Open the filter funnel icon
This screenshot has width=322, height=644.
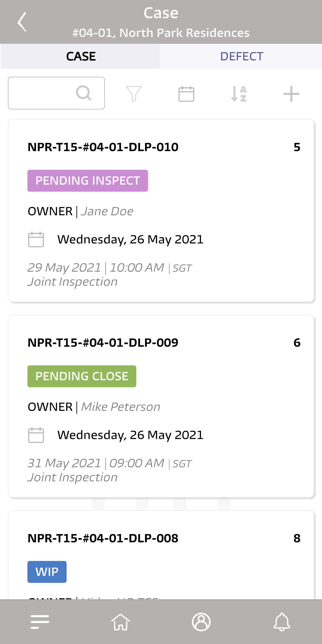(x=134, y=94)
